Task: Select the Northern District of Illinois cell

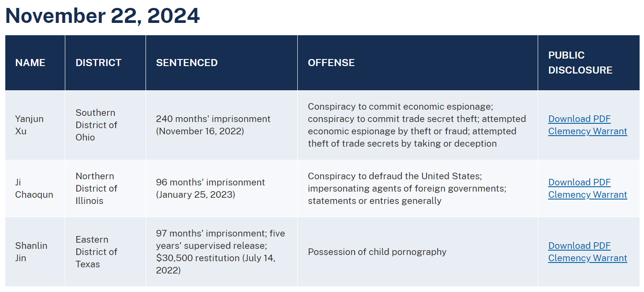Action: tap(96, 189)
